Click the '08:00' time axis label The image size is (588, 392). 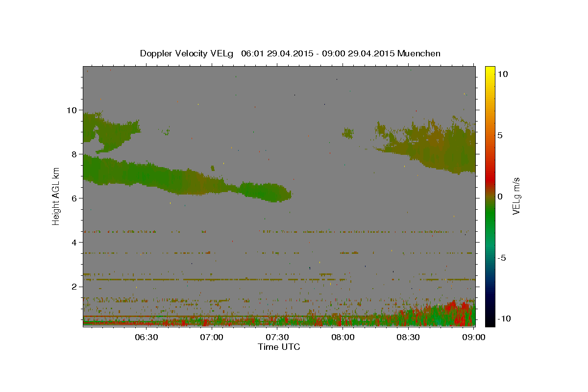pos(343,337)
